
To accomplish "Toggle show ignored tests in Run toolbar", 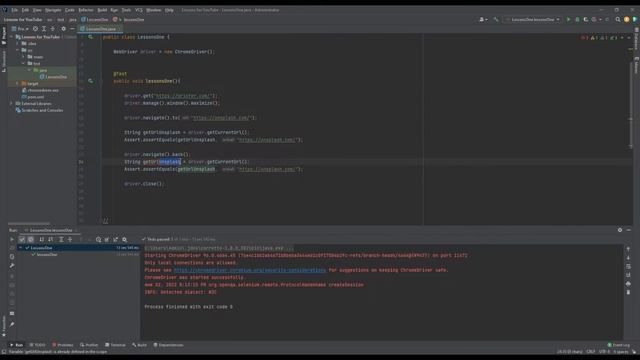I will 31,240.
